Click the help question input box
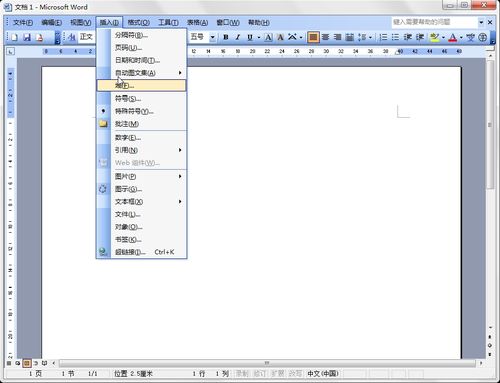The image size is (500, 383). (434, 22)
